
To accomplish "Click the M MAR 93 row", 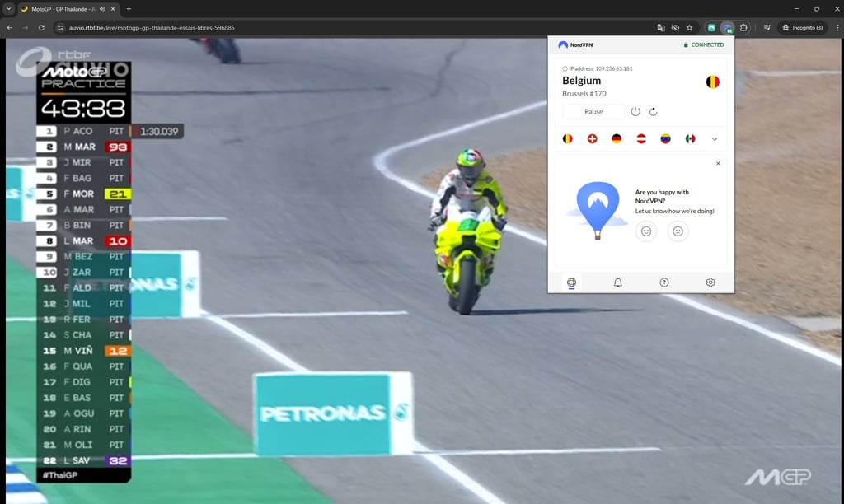I will 83,147.
